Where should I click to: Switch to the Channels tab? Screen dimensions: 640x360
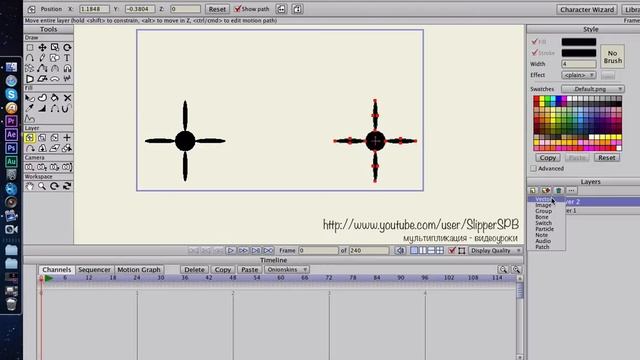(x=57, y=269)
